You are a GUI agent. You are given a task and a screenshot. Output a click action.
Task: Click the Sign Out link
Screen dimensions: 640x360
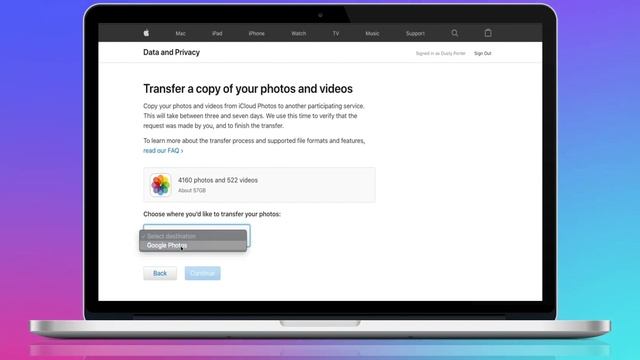tap(482, 53)
